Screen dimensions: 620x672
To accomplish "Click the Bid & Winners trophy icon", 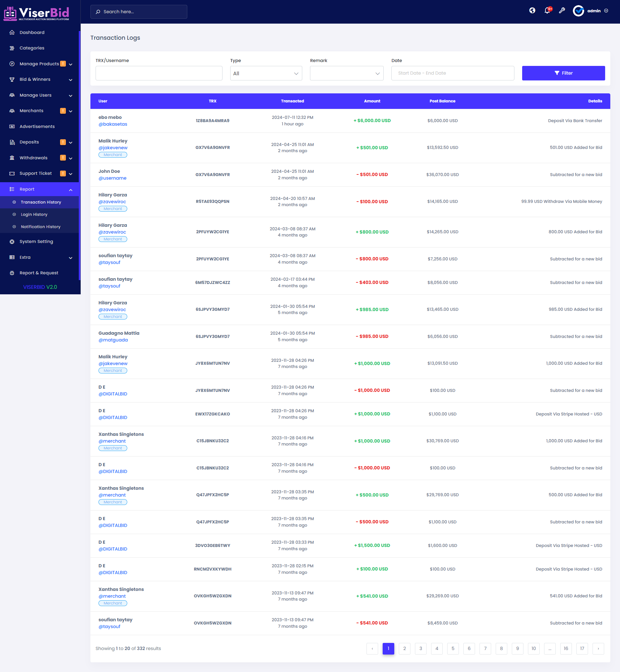I will (x=12, y=79).
